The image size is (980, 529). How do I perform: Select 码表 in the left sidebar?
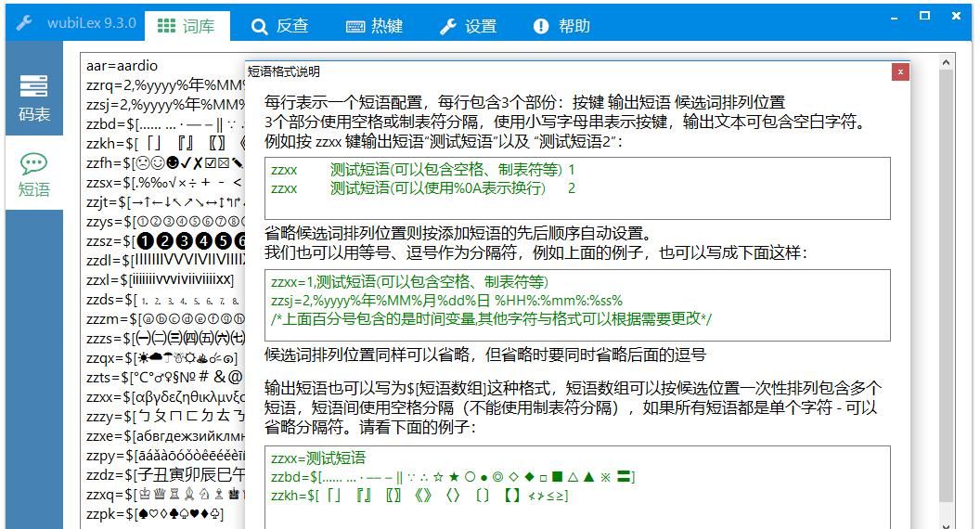click(x=33, y=97)
